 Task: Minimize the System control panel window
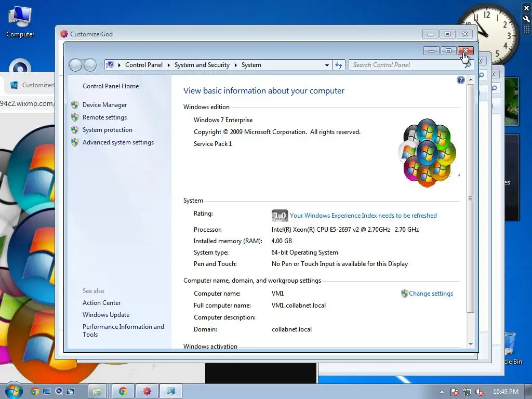click(x=431, y=51)
